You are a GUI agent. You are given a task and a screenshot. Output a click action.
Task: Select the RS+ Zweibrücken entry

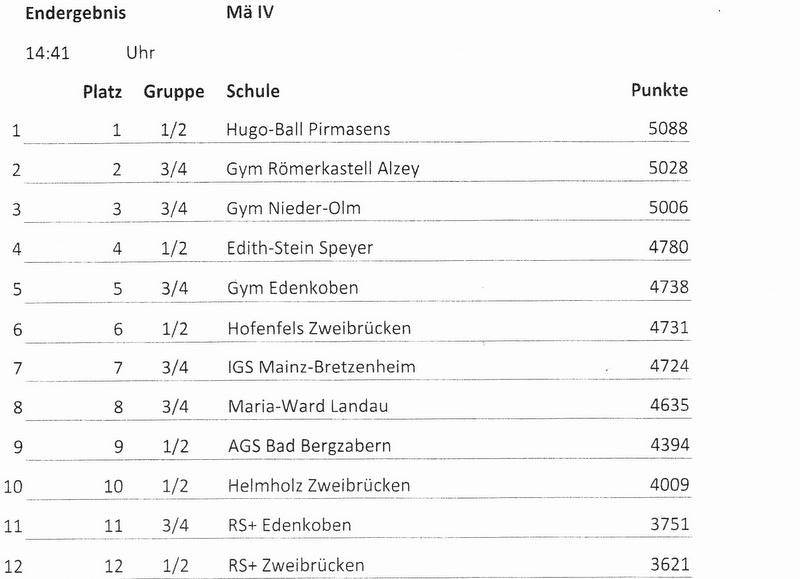click(296, 565)
